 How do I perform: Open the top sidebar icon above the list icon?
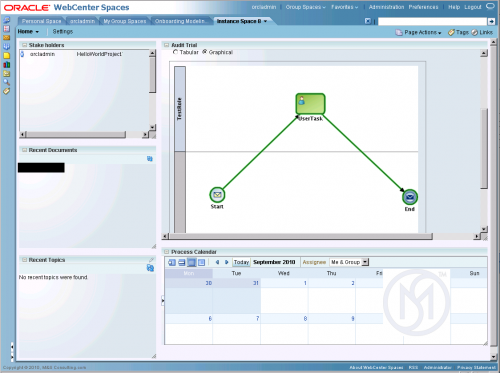6,20
